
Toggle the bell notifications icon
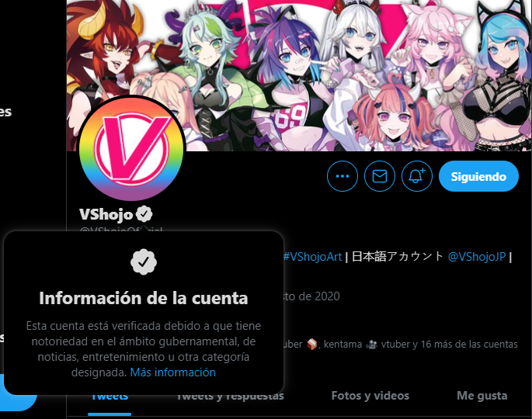(417, 176)
